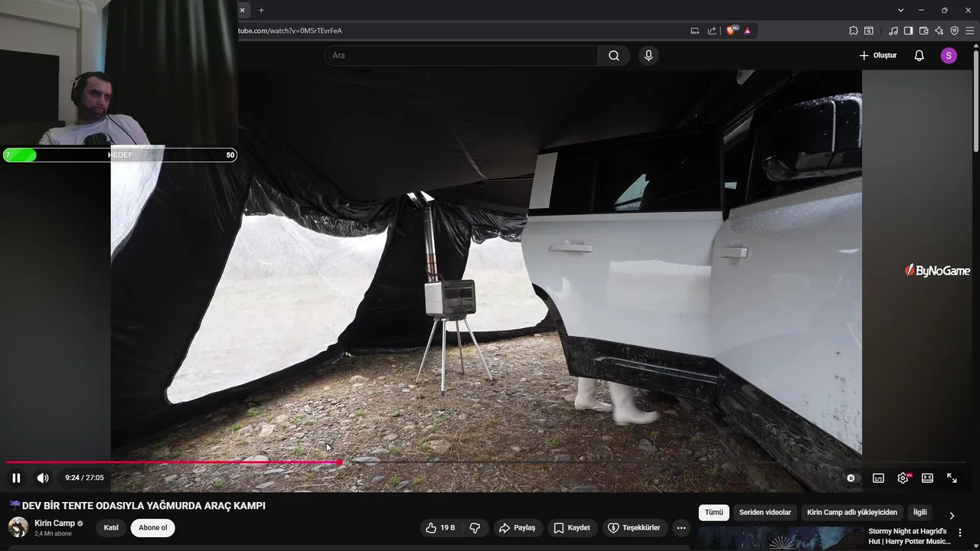Viewport: 980px width, 551px height.
Task: Click the Katıl join button
Action: click(x=111, y=527)
